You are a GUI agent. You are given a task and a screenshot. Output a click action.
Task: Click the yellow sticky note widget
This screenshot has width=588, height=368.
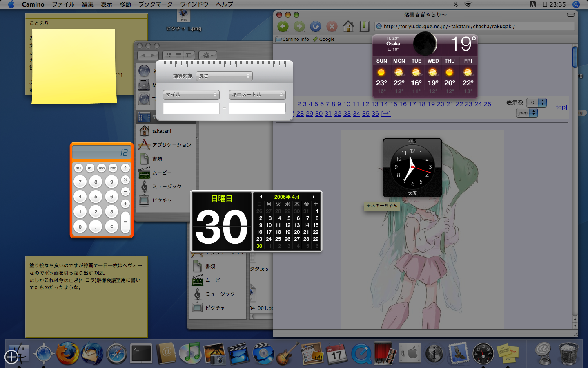[74, 66]
